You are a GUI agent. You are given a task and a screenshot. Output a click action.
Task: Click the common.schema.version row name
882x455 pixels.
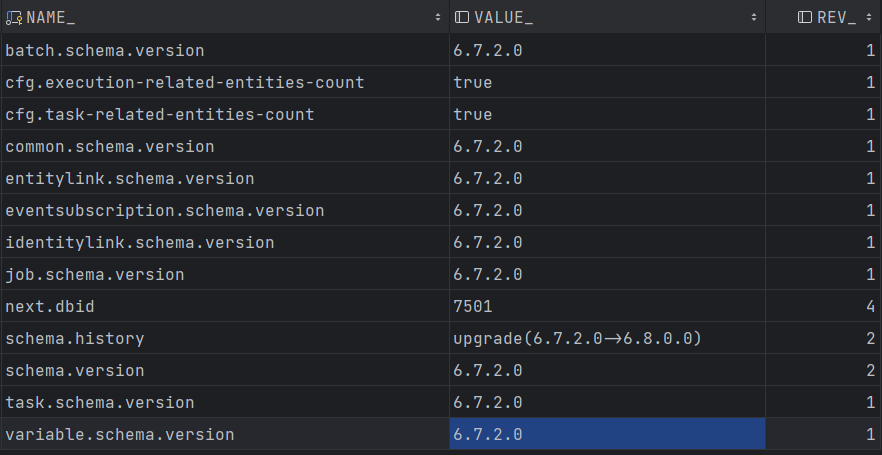click(110, 146)
